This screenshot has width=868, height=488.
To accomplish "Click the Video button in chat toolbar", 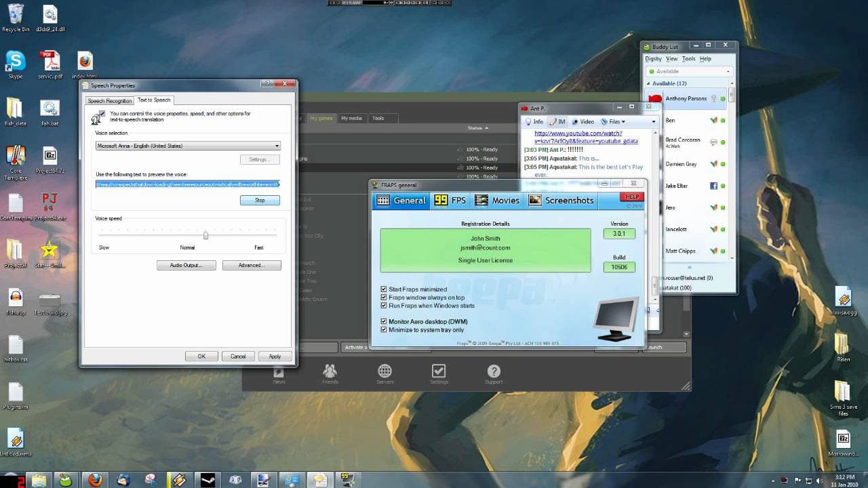I will pos(583,122).
